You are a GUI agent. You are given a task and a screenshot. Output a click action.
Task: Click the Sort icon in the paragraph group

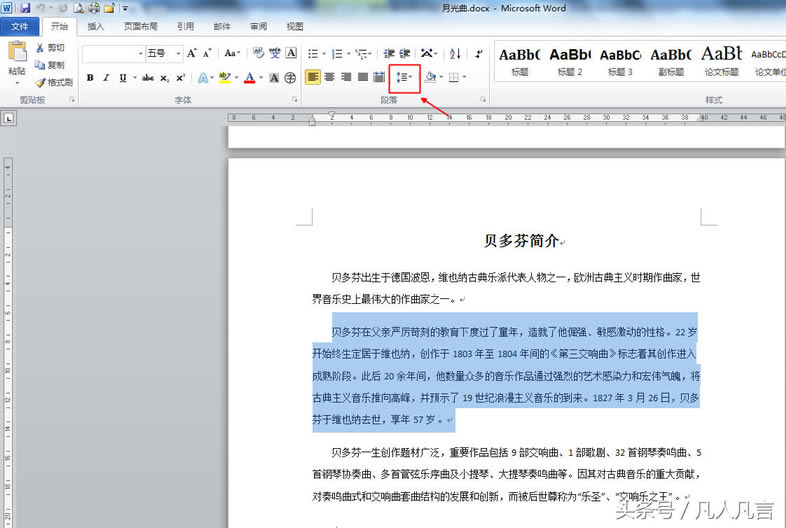(455, 53)
